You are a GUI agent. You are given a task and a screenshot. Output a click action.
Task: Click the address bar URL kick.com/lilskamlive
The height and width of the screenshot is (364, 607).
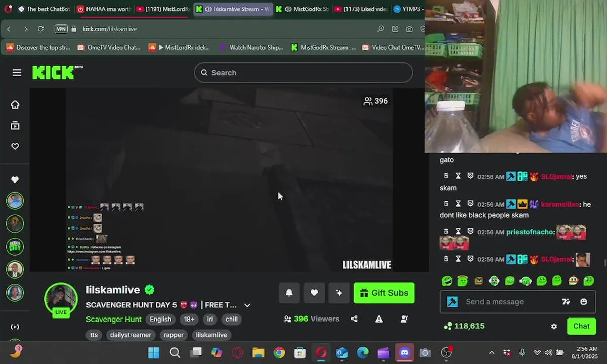tap(110, 29)
